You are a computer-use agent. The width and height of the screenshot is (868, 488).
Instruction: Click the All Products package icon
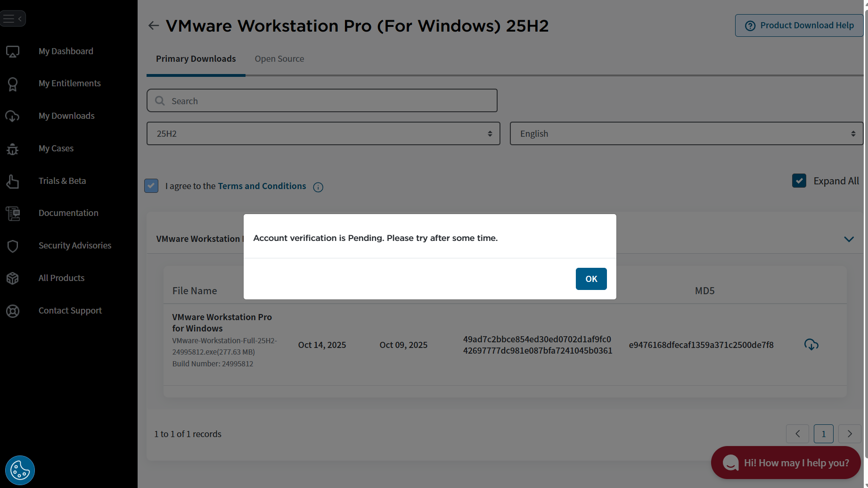[x=12, y=278]
